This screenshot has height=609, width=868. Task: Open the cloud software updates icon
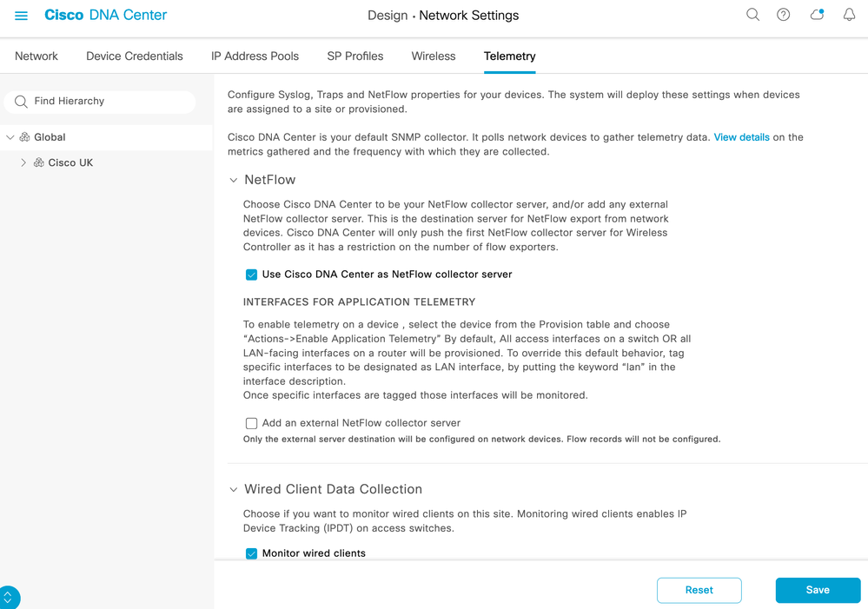point(817,15)
